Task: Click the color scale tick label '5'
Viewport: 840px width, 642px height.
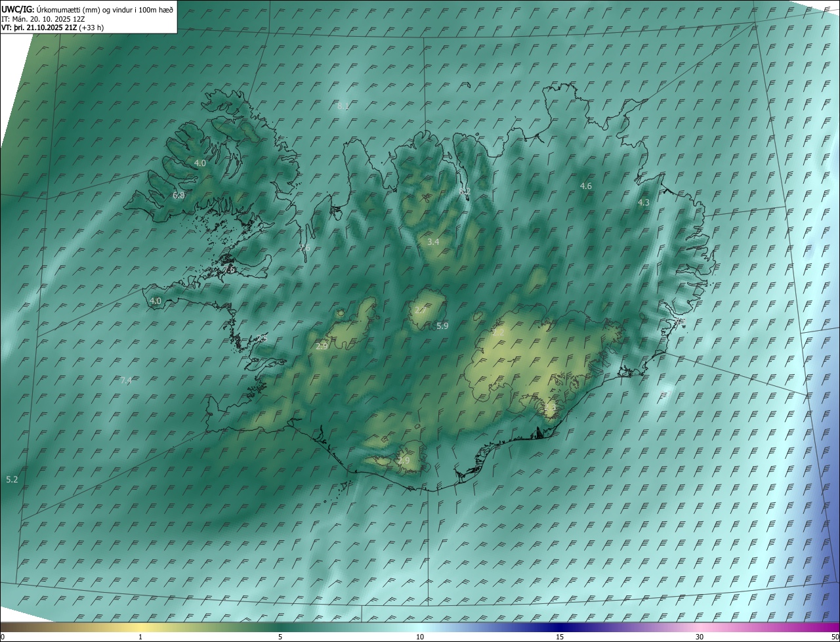Action: coord(280,637)
